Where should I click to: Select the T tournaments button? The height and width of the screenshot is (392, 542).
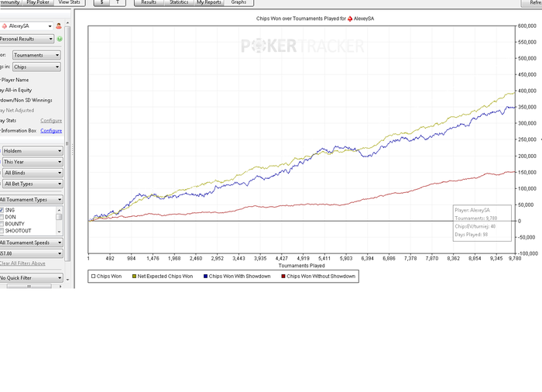[x=118, y=2]
